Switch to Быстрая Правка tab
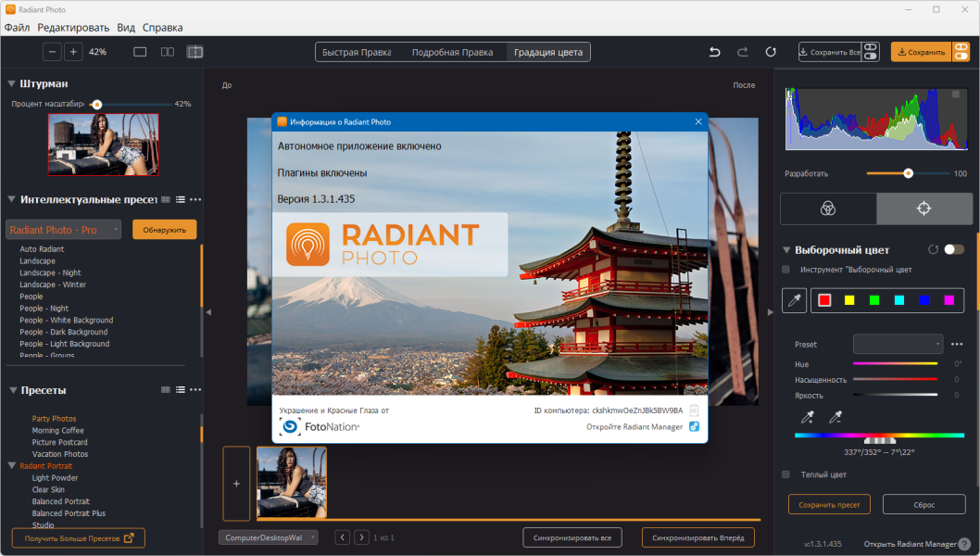The image size is (980, 556). (357, 52)
